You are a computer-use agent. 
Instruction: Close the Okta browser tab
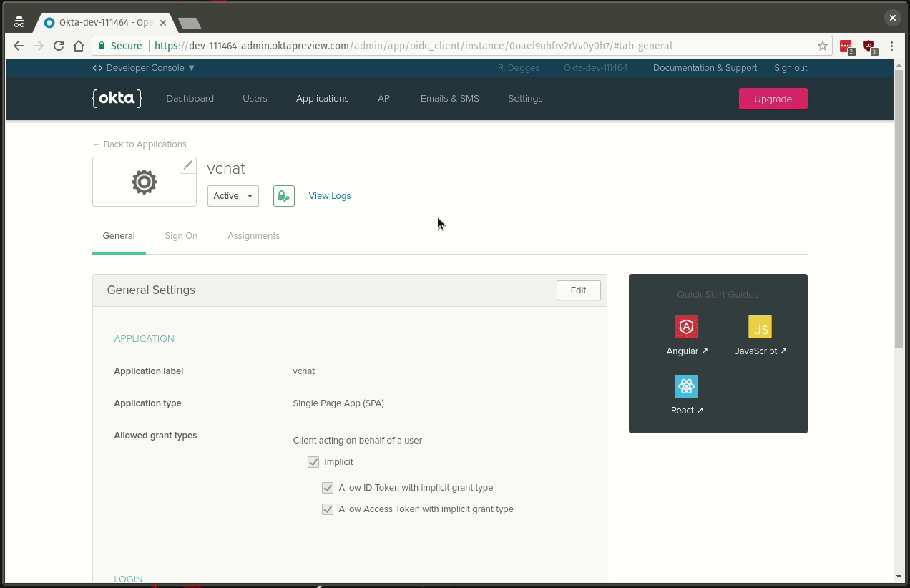tap(163, 23)
